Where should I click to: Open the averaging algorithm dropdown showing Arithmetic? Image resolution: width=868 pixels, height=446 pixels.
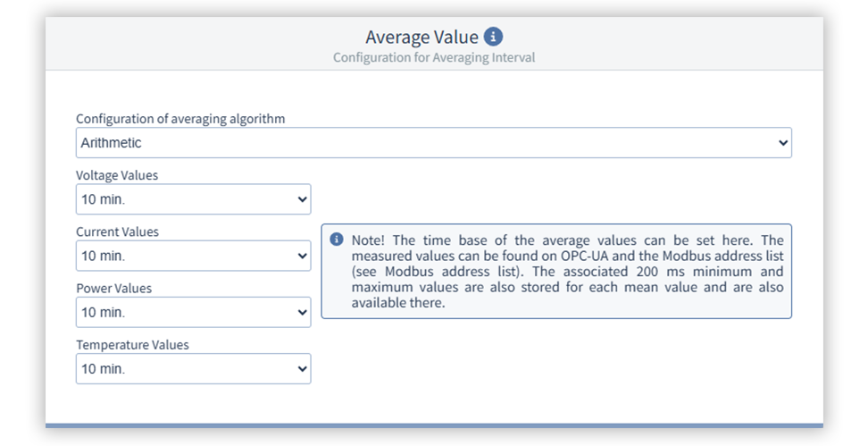pos(433,143)
